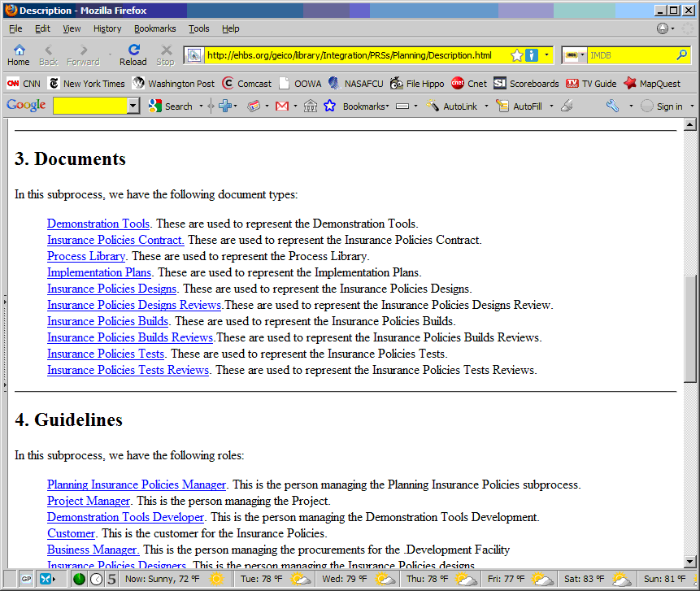Open the Cnet bookmark
Viewport: 700px width, 591px height.
[x=469, y=84]
